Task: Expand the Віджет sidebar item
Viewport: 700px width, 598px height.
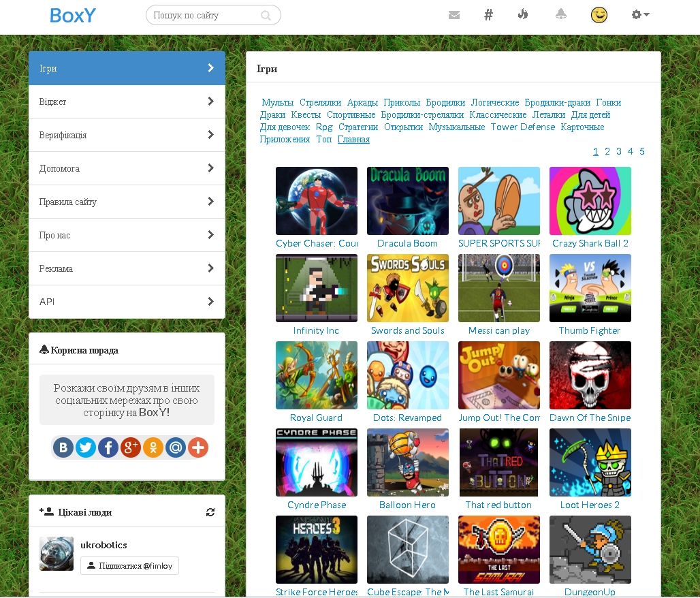Action: (127, 101)
